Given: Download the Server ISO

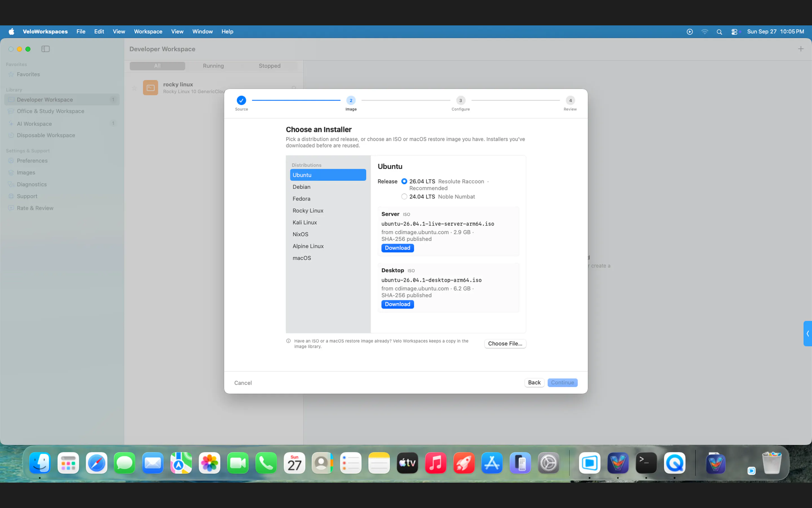Looking at the screenshot, I should point(397,248).
